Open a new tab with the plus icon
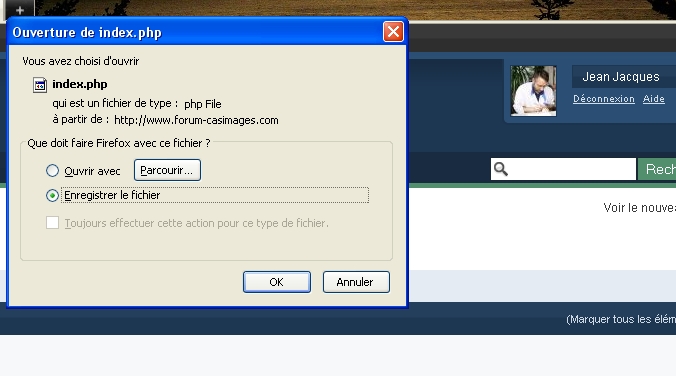 coord(19,10)
